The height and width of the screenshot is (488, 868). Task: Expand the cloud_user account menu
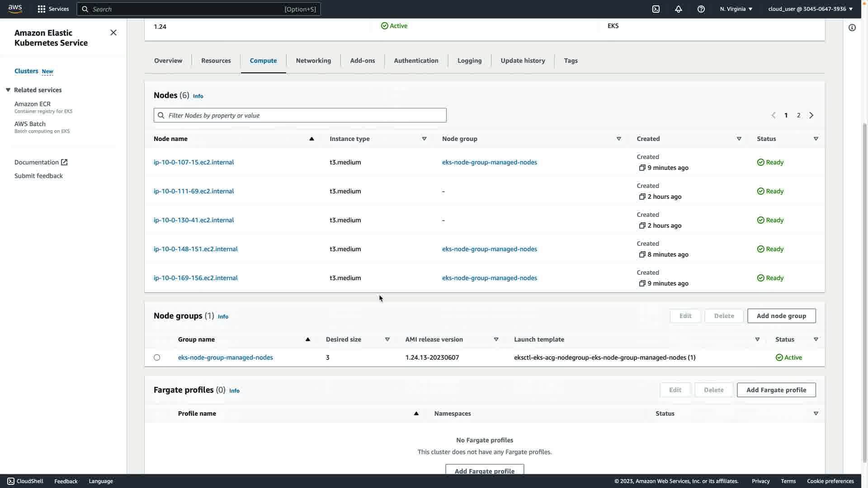pyautogui.click(x=810, y=9)
